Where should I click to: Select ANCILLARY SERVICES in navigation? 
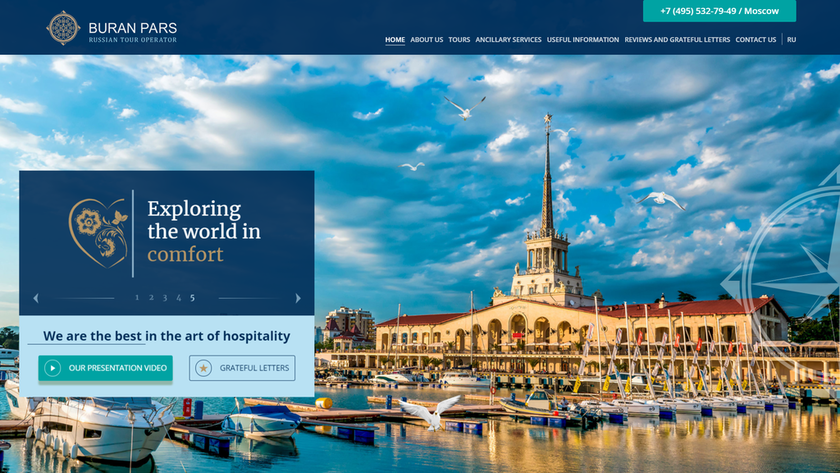click(x=508, y=40)
